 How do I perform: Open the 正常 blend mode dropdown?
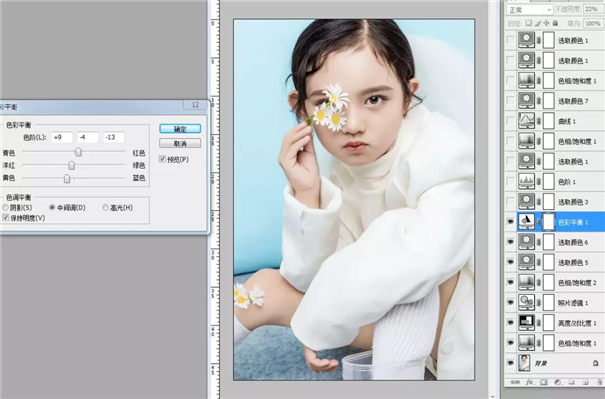[529, 10]
